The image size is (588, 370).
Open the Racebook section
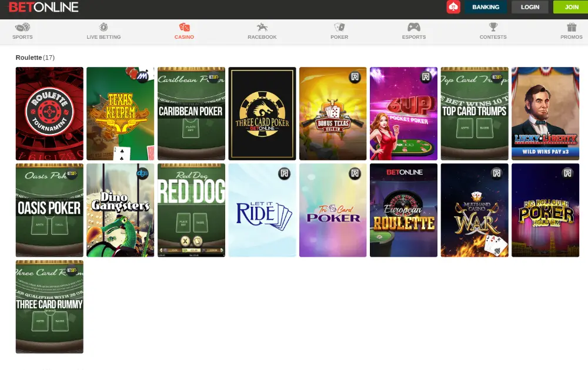click(262, 32)
